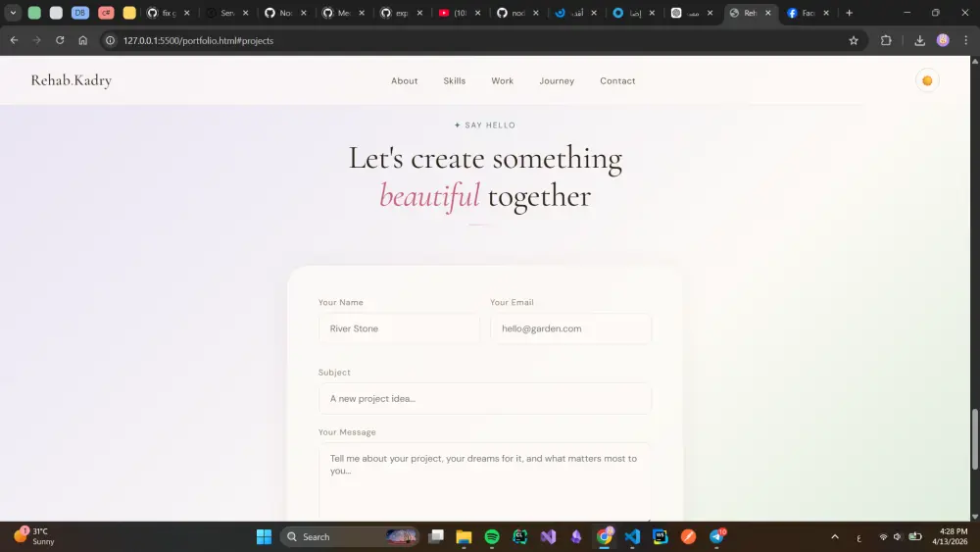Close the YouTube tab
The height and width of the screenshot is (552, 980).
click(x=477, y=13)
